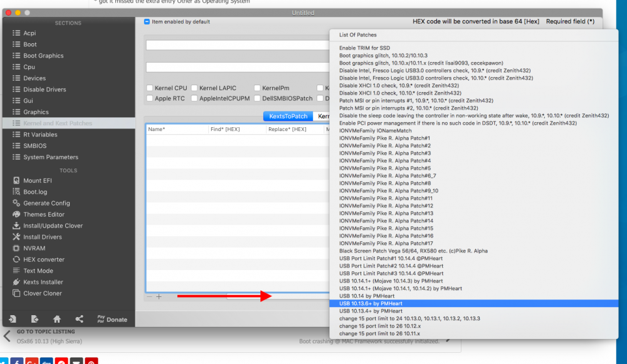Enable the Kernel CPU checkbox
627x364 pixels.
tap(150, 88)
